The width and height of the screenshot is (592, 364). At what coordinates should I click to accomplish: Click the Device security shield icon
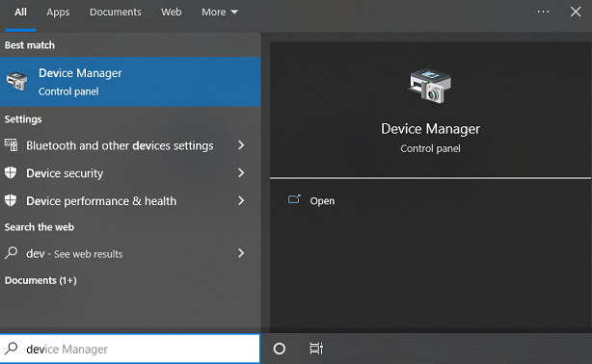pos(11,172)
